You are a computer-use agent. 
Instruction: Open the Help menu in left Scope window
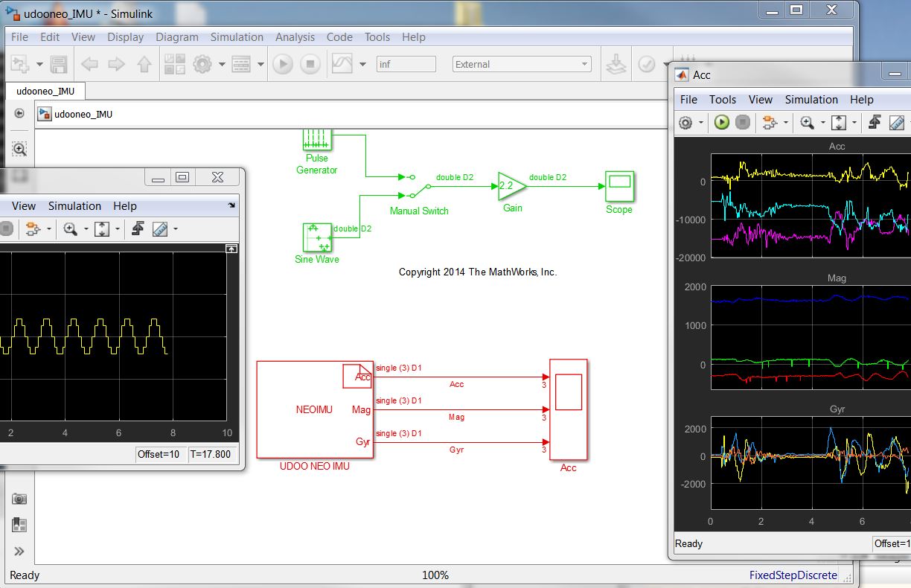pyautogui.click(x=125, y=206)
